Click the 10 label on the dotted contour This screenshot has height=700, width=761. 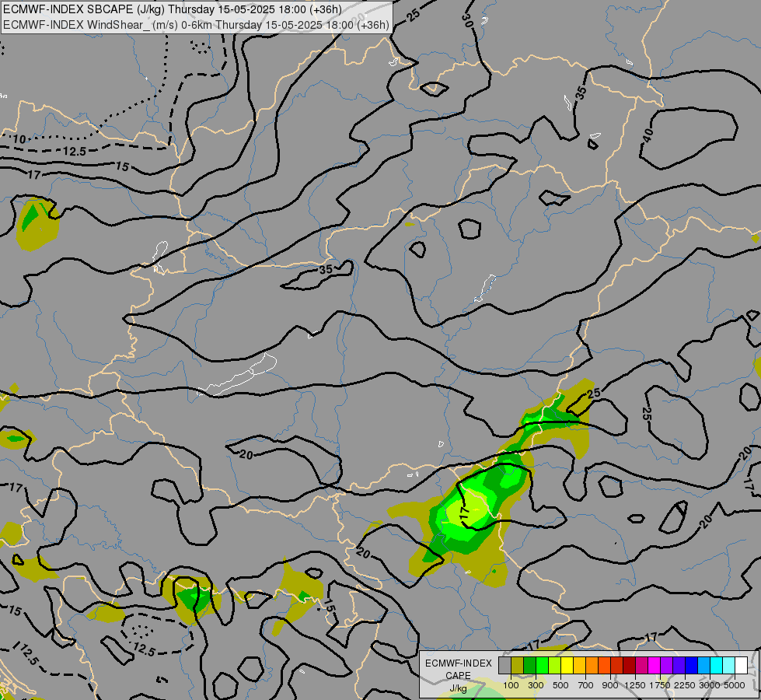click(19, 139)
